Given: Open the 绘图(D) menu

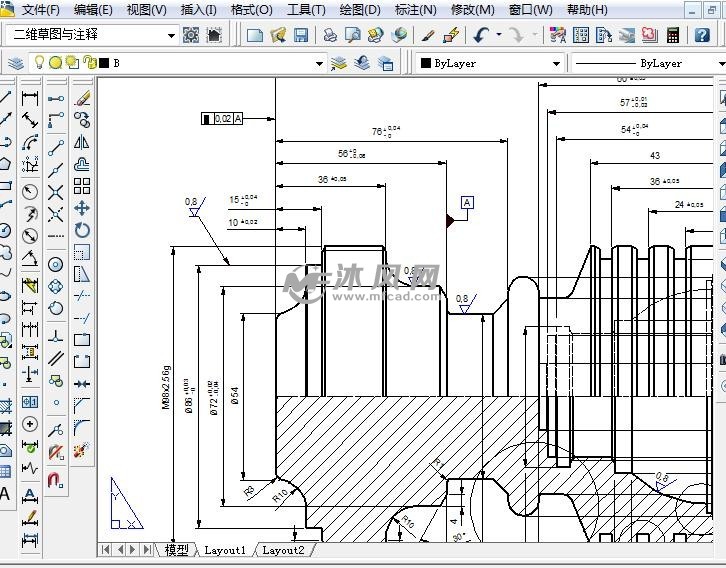Looking at the screenshot, I should click(x=360, y=10).
